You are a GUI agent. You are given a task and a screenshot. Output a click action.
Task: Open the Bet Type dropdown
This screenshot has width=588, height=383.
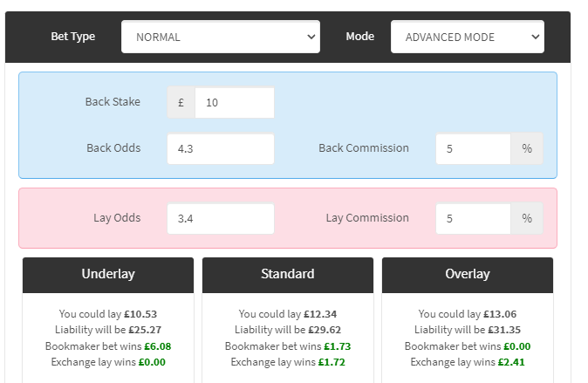coord(221,37)
